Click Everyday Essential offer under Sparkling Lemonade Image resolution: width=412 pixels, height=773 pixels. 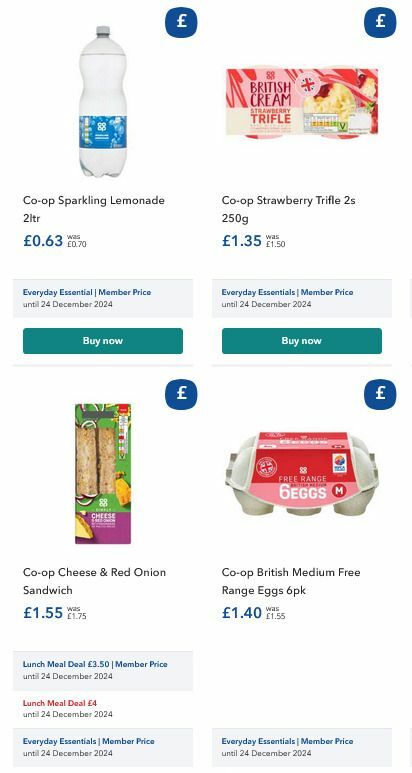click(x=103, y=298)
